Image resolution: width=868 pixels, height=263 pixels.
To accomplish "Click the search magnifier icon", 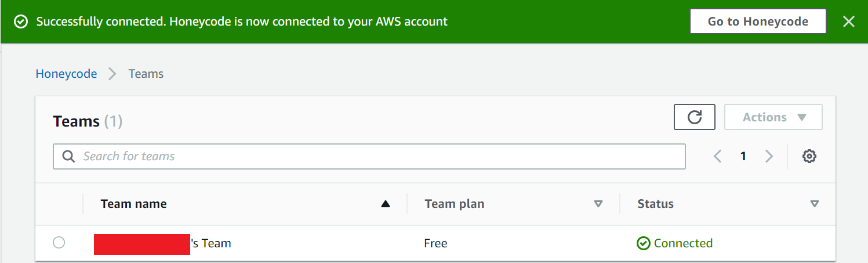I will [x=68, y=156].
